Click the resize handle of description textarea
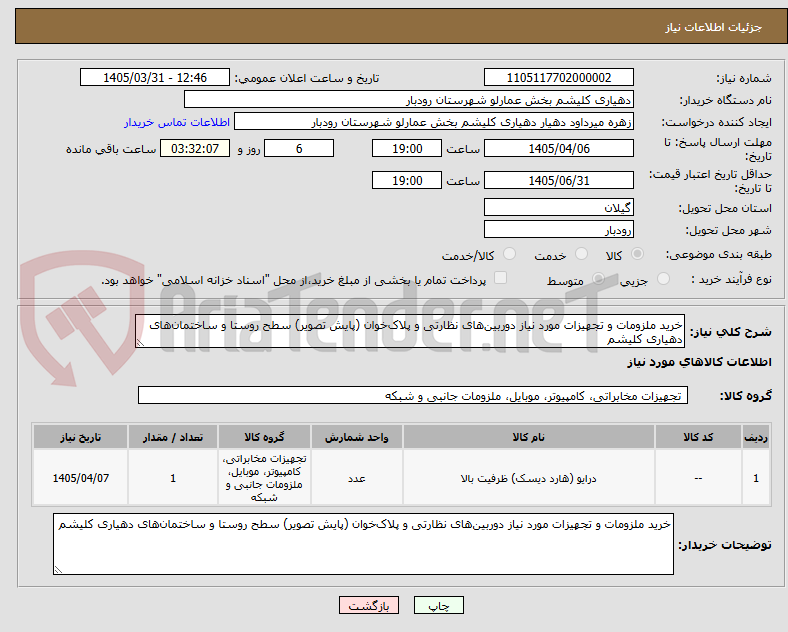The width and height of the screenshot is (788, 632). tap(140, 343)
